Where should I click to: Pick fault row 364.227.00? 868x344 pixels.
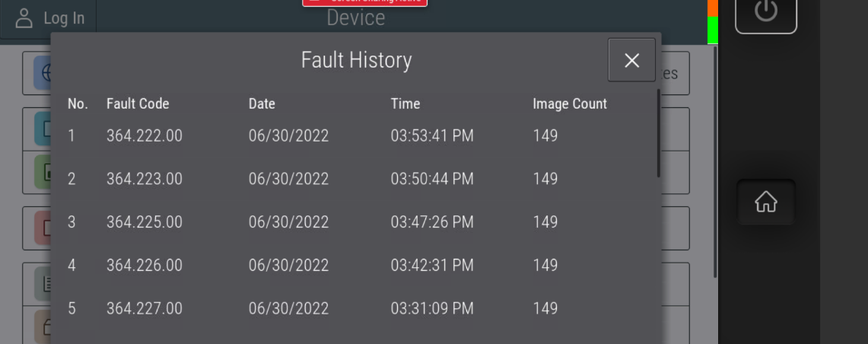point(145,309)
